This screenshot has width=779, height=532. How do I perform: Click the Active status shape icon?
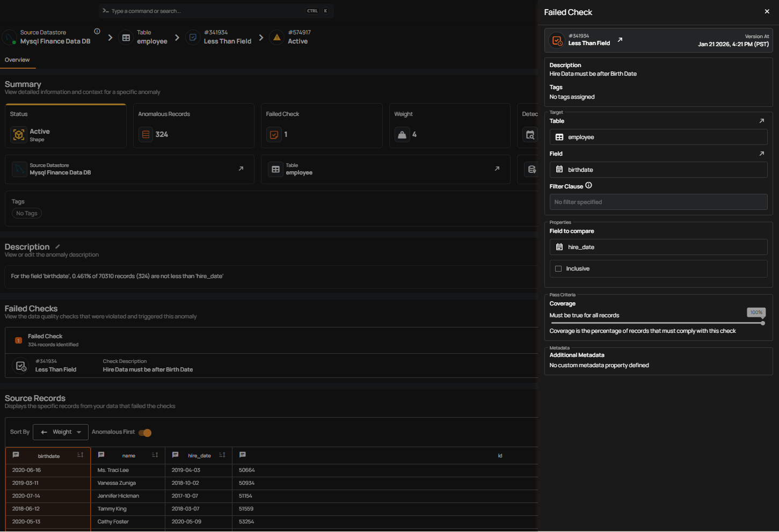coord(19,135)
